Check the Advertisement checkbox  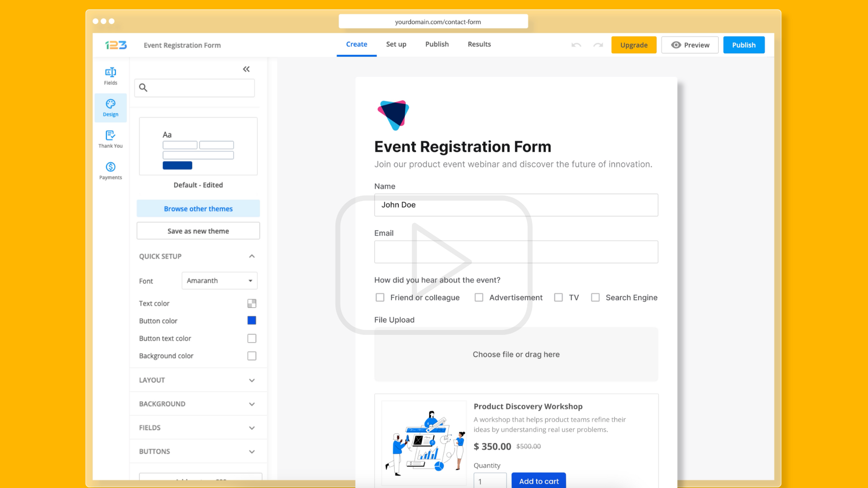[479, 297]
